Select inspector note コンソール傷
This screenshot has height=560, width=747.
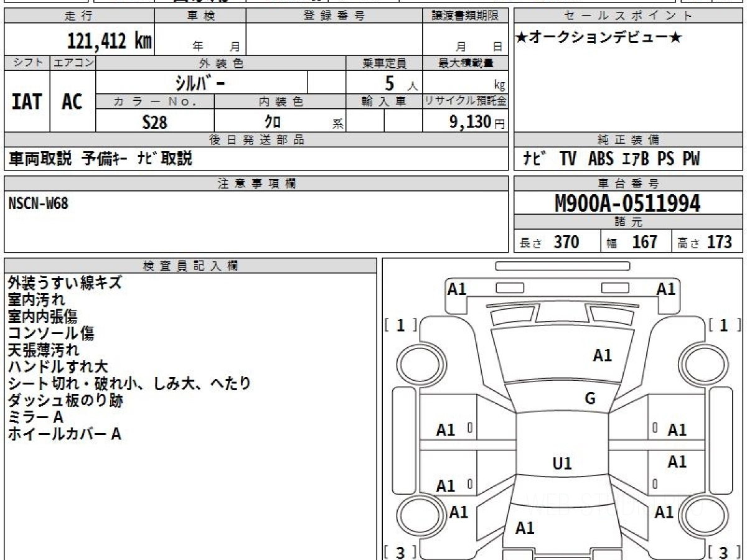pos(51,334)
